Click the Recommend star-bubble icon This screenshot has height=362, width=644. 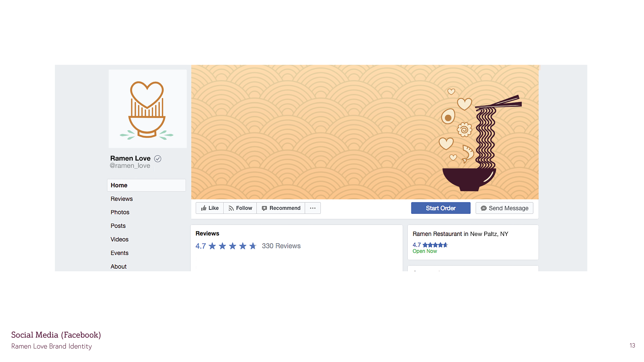coord(264,208)
